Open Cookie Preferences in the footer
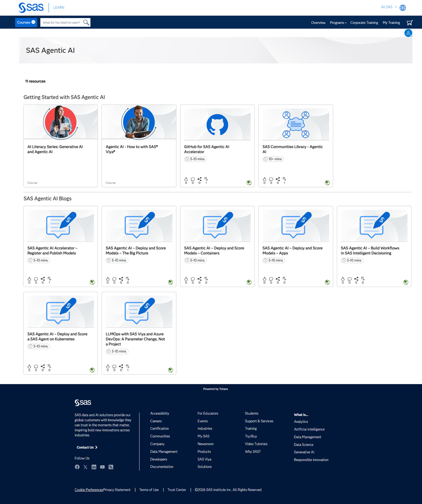Screen dimensions: 422x504 89,490
